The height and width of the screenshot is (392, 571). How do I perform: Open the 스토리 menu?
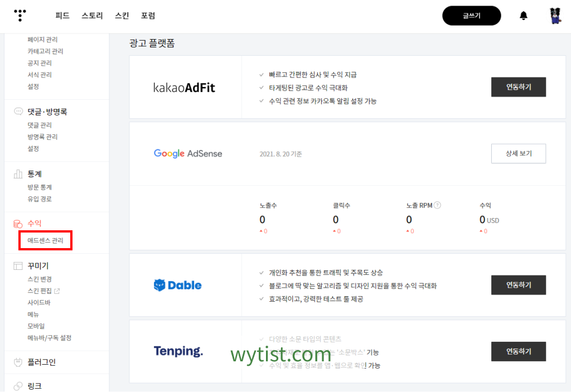92,16
